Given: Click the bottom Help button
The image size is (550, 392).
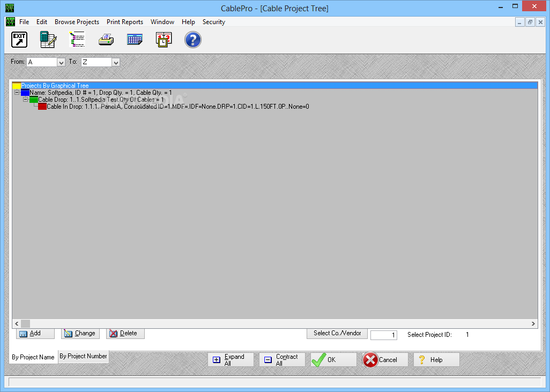Looking at the screenshot, I should tap(437, 360).
